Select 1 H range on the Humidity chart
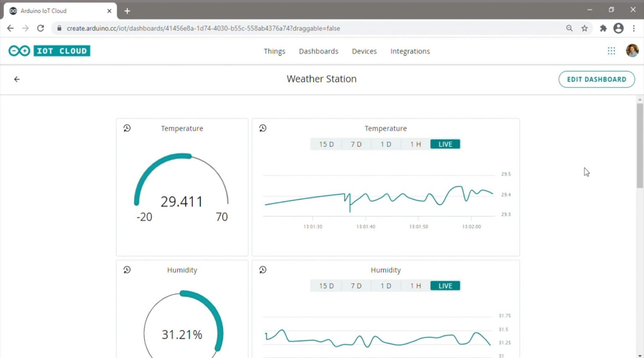The height and width of the screenshot is (358, 644). [x=415, y=285]
